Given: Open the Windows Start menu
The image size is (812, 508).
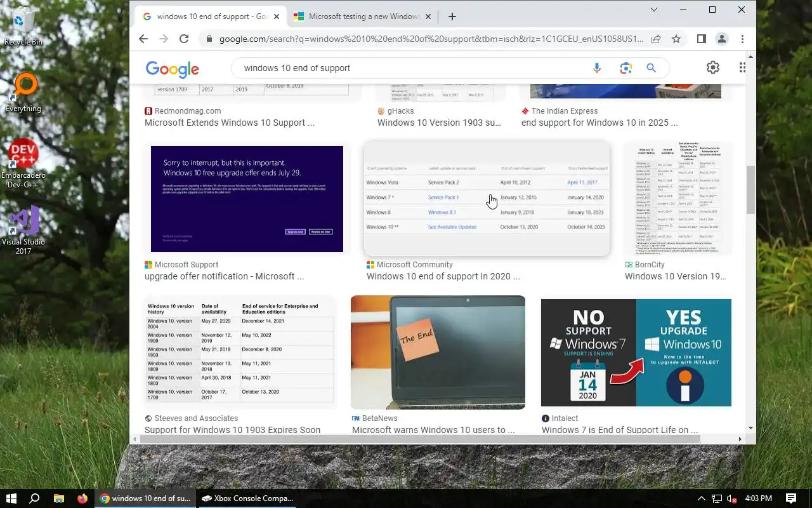Looking at the screenshot, I should click(x=11, y=498).
